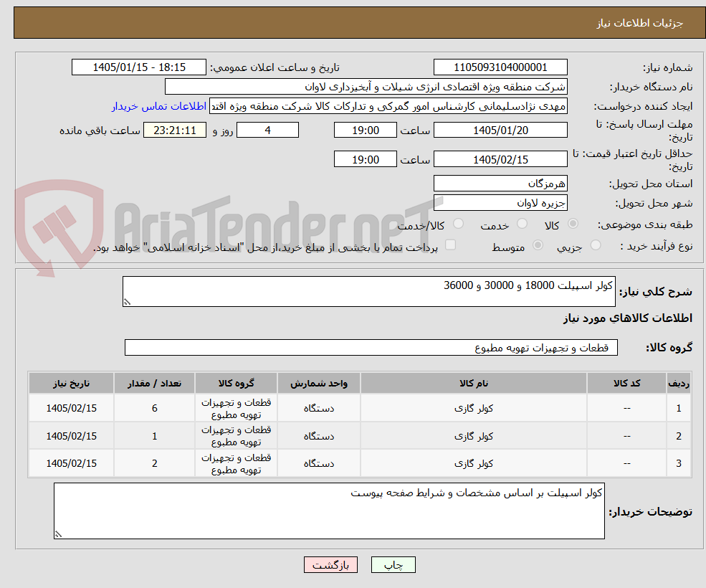Click کولر گازی in row 1
The height and width of the screenshot is (588, 706).
(474, 408)
